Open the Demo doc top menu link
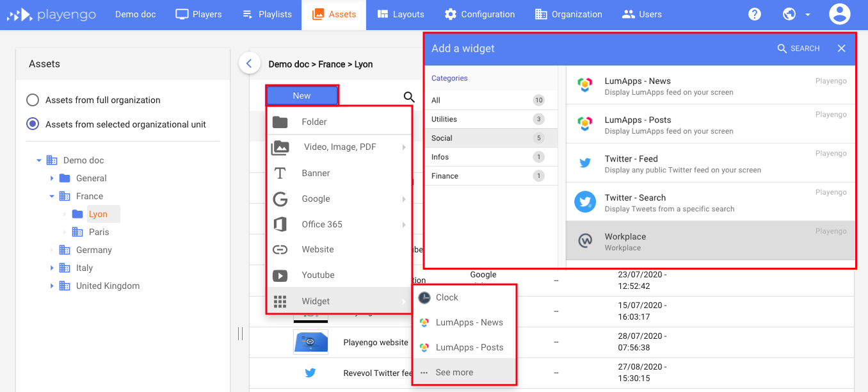 tap(136, 14)
